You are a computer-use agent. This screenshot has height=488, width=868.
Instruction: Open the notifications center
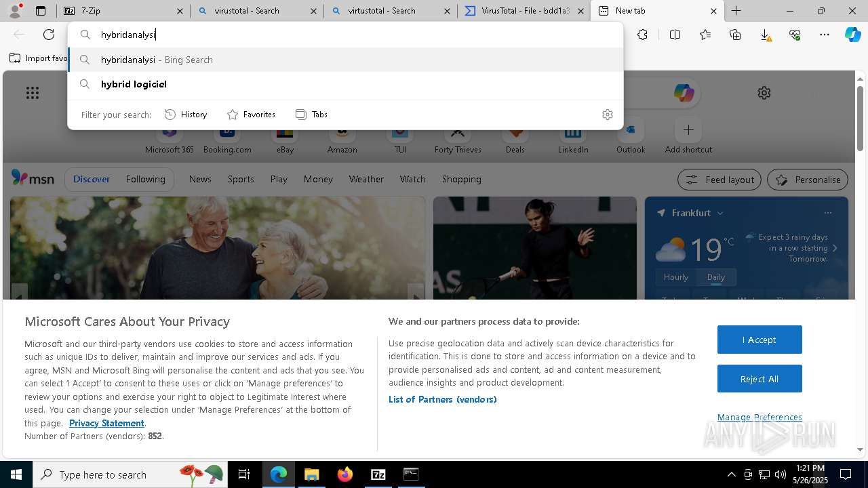tap(846, 474)
